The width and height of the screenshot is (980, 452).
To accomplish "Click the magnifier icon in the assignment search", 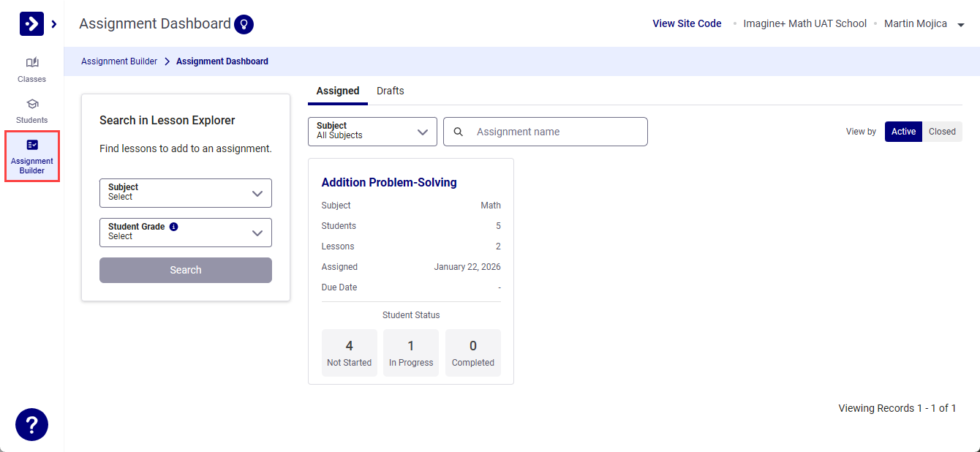I will (x=459, y=132).
